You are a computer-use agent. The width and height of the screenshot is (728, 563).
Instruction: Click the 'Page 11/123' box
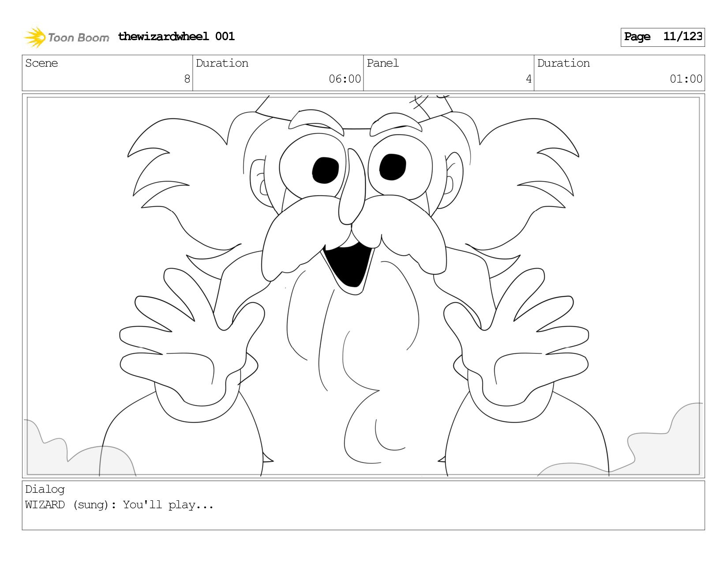(663, 37)
